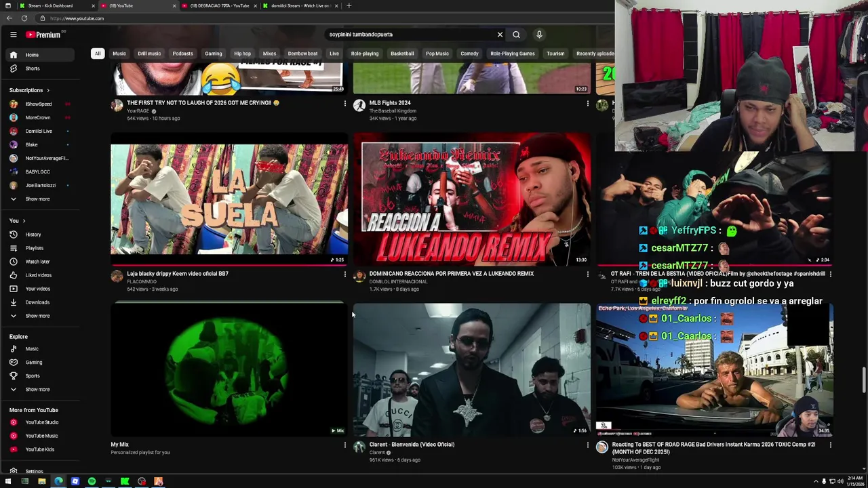Open Settings in the sidebar
The width and height of the screenshot is (868, 488).
(41, 470)
